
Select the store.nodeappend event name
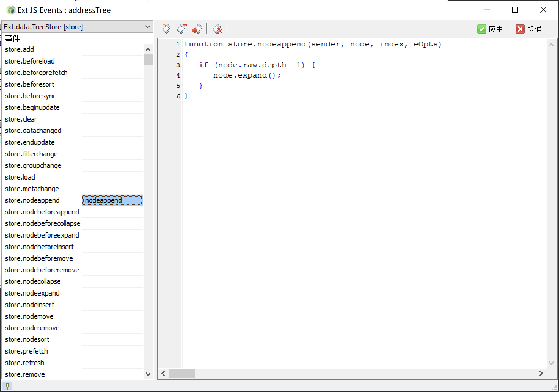[x=32, y=200]
